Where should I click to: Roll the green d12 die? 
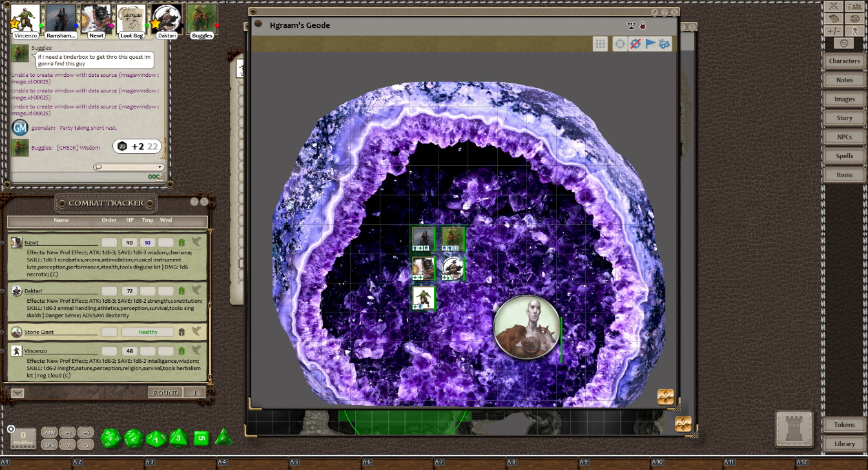coord(133,438)
